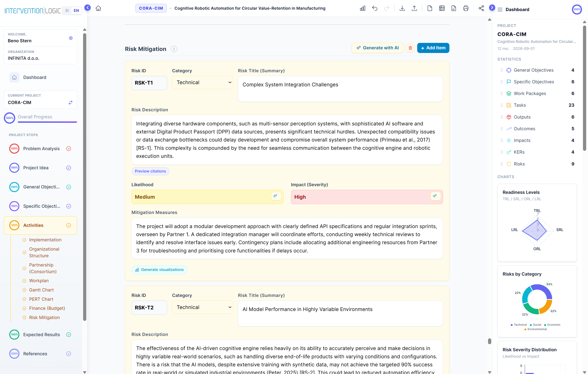The height and width of the screenshot is (374, 588).
Task: Toggle the Project Idea completion check
Action: [69, 168]
